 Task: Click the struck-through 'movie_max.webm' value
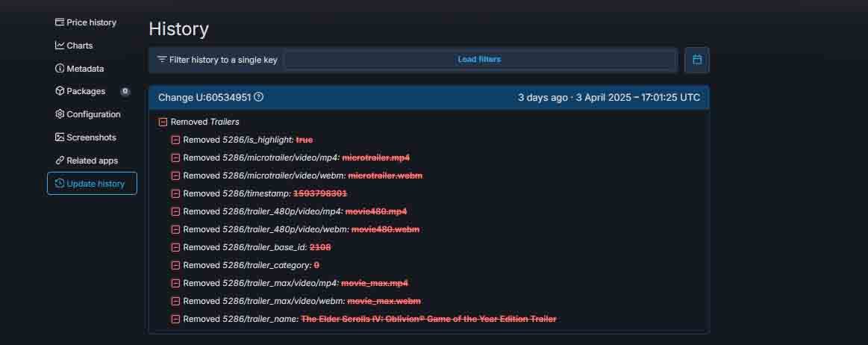point(384,301)
